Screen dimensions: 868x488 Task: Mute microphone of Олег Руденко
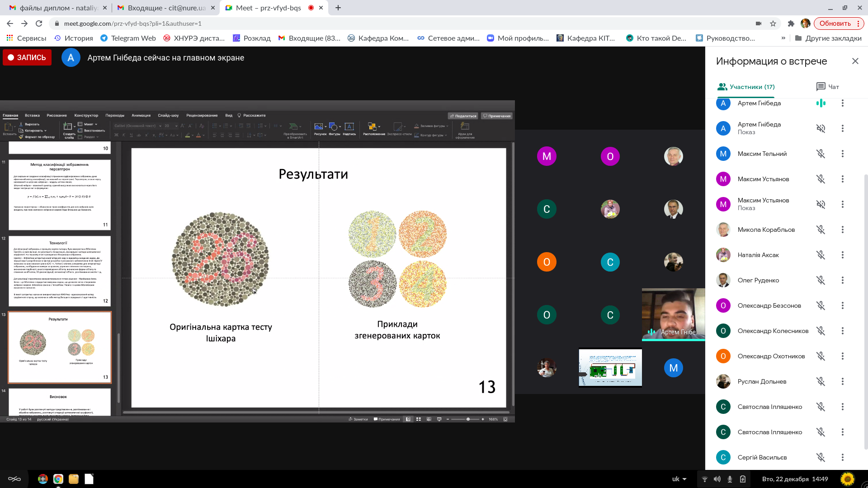tap(821, 280)
